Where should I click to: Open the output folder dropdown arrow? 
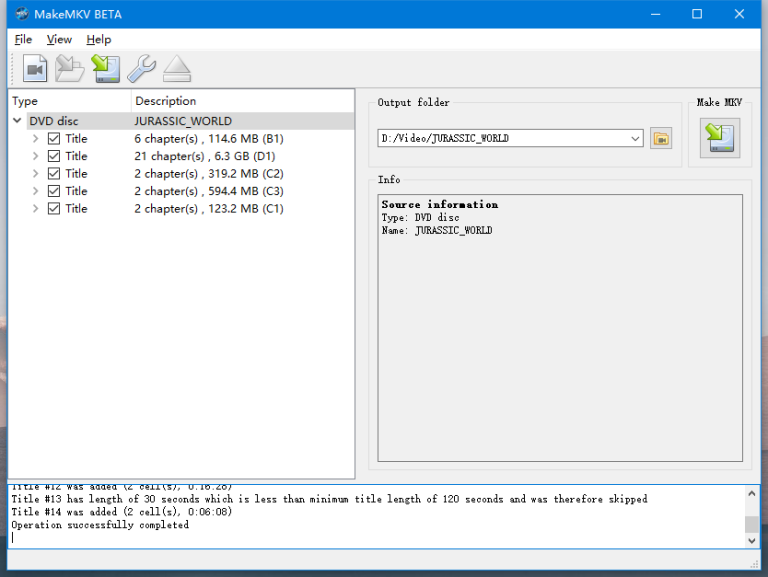tap(635, 139)
